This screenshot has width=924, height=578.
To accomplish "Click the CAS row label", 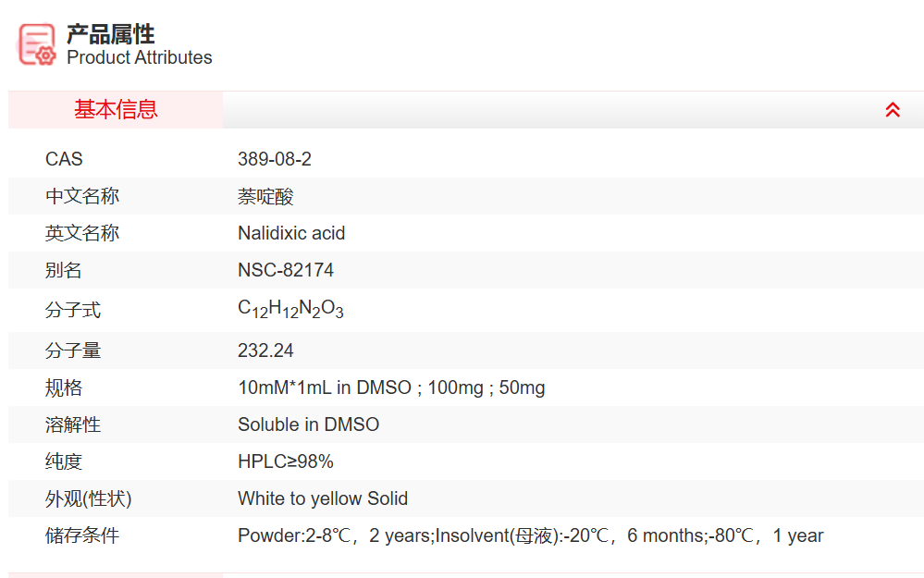I will (x=64, y=159).
